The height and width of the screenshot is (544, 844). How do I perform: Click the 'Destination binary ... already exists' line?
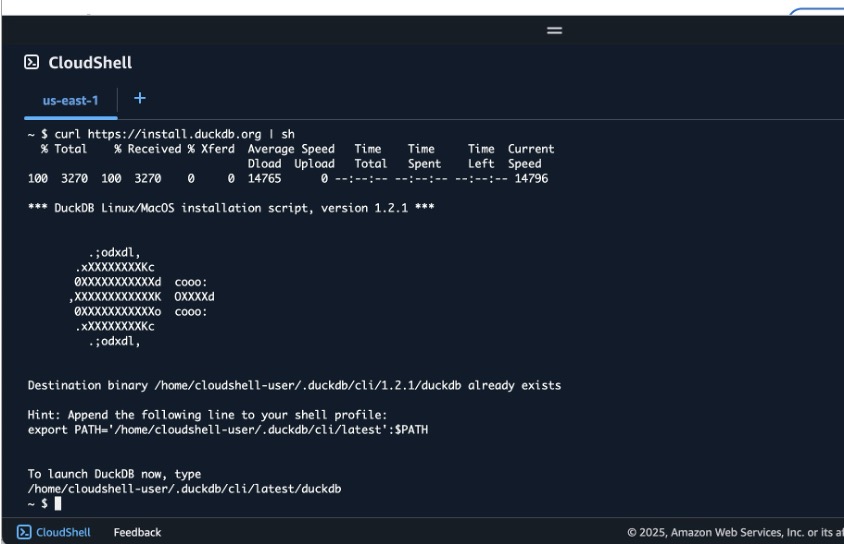pos(294,385)
